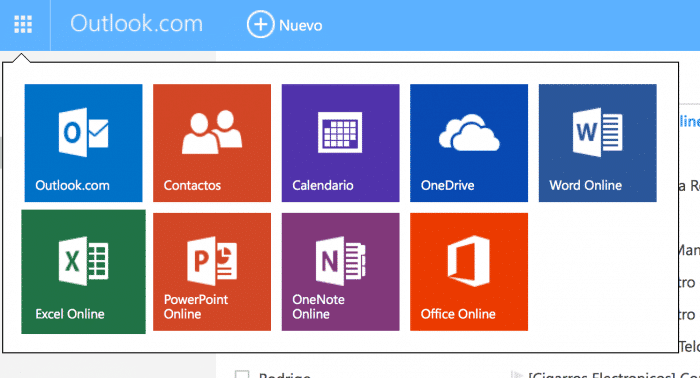Open the Office Online tile
Image resolution: width=700 pixels, height=378 pixels.
click(x=469, y=272)
